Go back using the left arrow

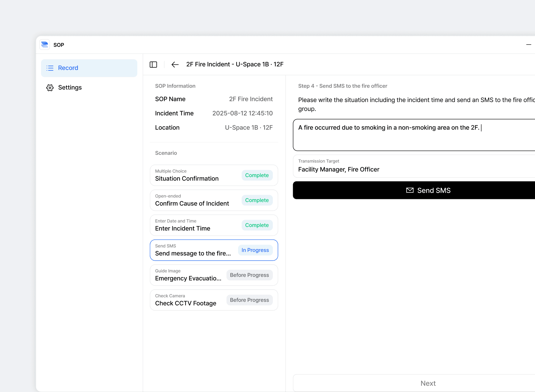175,64
